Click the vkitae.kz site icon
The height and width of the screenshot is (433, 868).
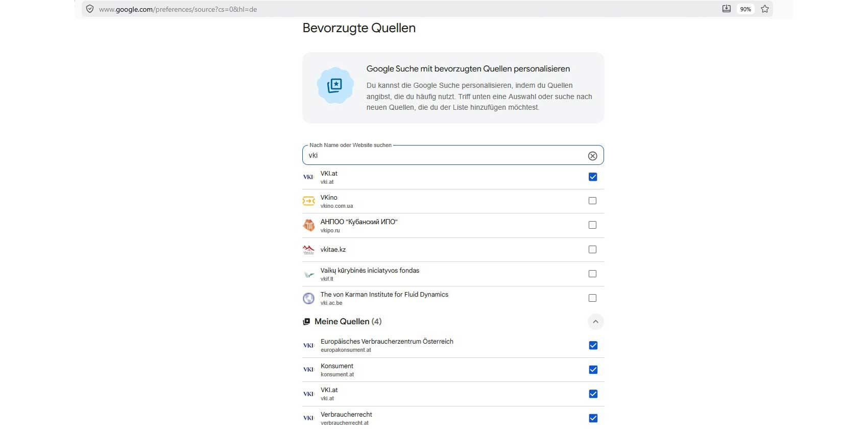coord(308,250)
